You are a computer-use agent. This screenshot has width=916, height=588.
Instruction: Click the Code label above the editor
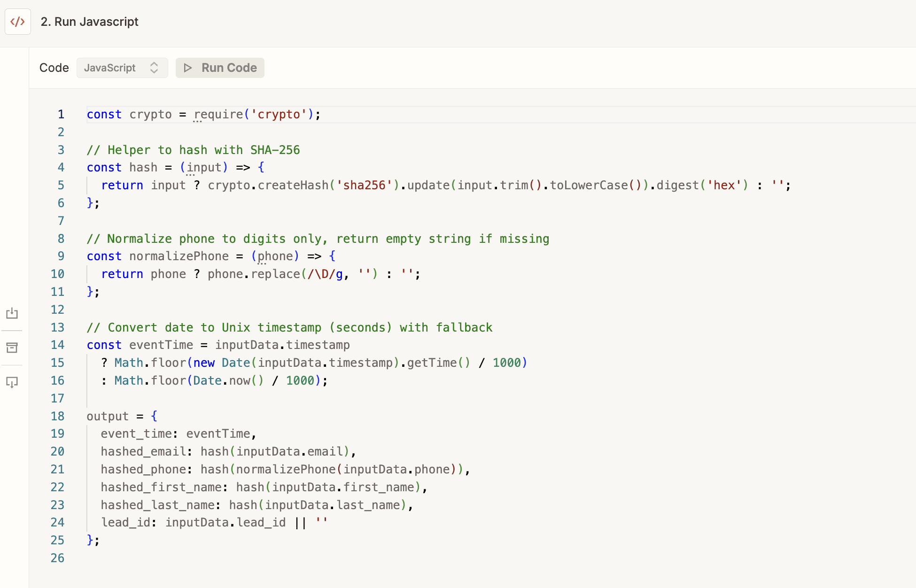[x=54, y=68]
